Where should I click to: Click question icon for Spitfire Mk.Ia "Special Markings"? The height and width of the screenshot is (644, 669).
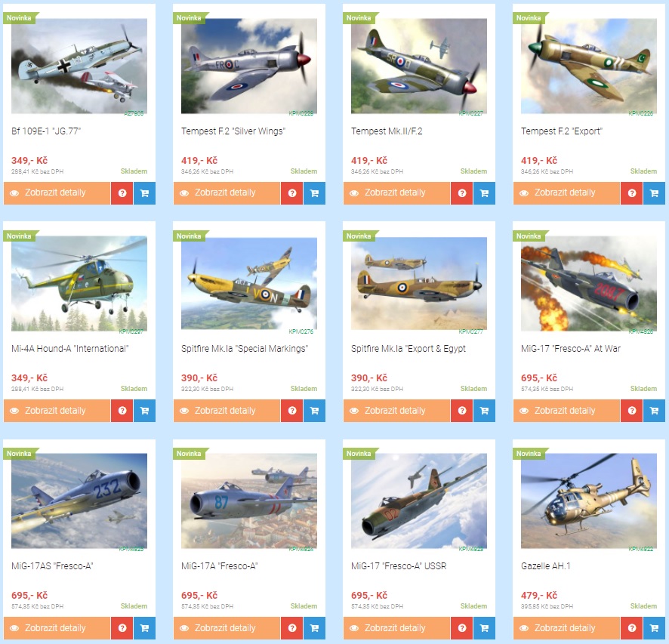[x=291, y=411]
